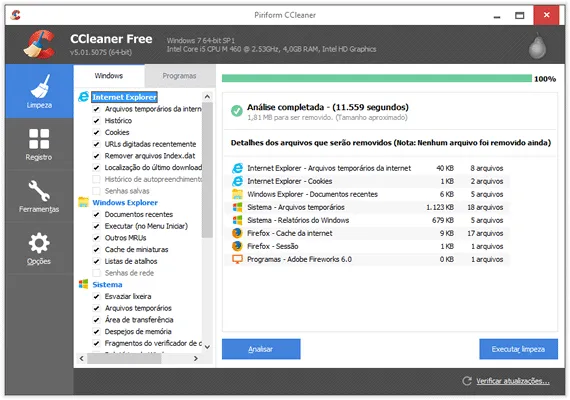Click folder icon beside Documentos recentes result
This screenshot has height=400, width=570.
pyautogui.click(x=237, y=194)
